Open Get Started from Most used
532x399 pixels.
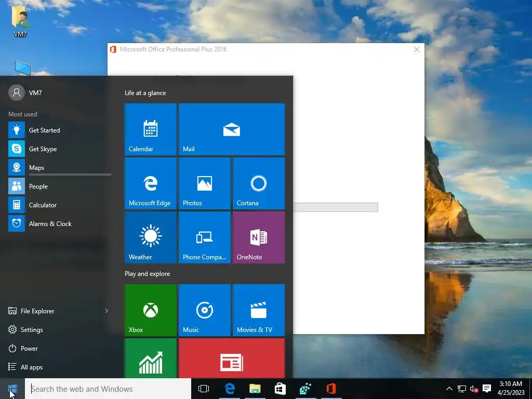pyautogui.click(x=59, y=130)
